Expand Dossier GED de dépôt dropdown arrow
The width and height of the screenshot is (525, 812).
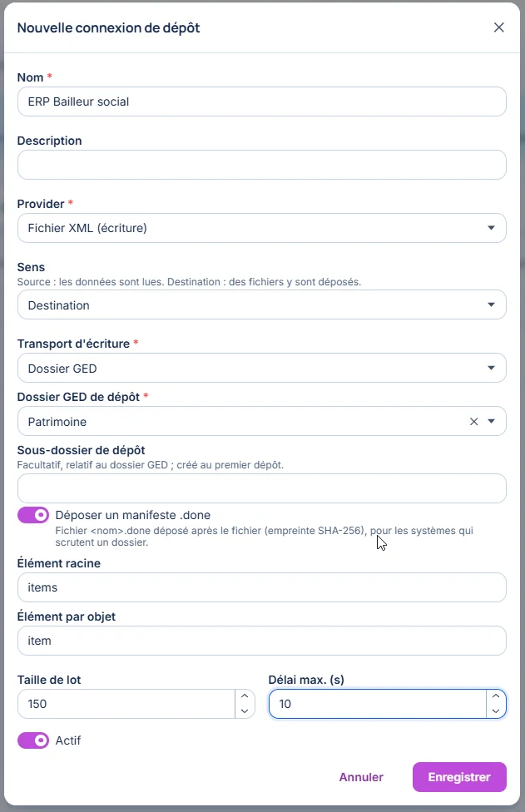click(x=492, y=422)
